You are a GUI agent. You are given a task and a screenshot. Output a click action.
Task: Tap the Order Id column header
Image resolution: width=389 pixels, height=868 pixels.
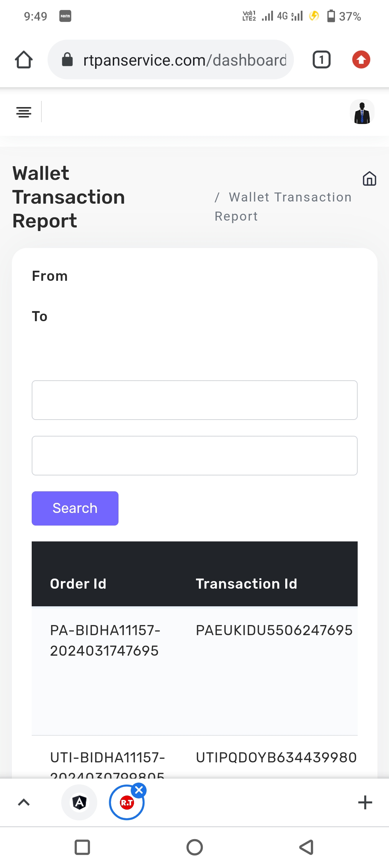pos(78,584)
